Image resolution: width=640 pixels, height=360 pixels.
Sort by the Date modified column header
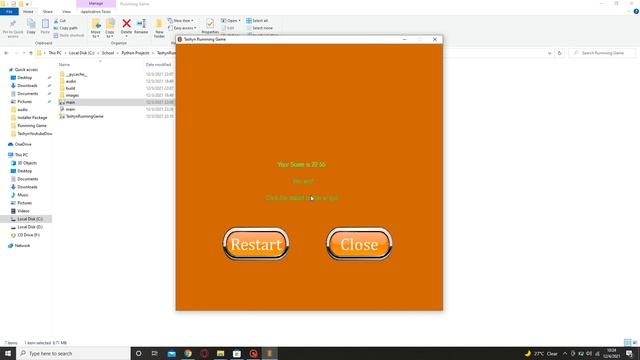158,64
